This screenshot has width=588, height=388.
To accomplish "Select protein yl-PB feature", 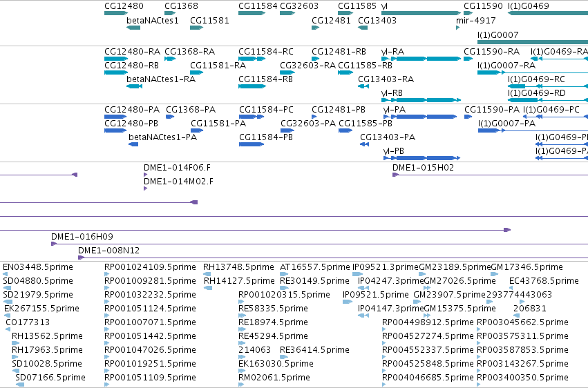I will (x=422, y=158).
